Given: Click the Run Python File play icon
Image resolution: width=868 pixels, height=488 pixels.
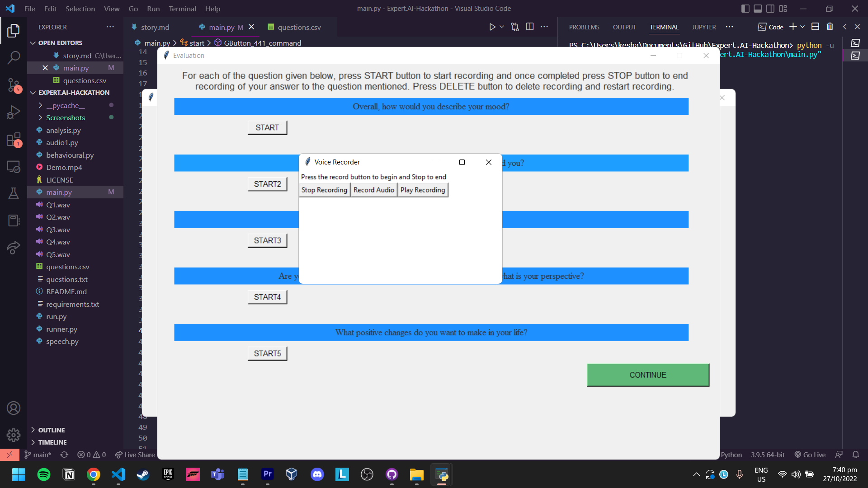Looking at the screenshot, I should [x=492, y=27].
